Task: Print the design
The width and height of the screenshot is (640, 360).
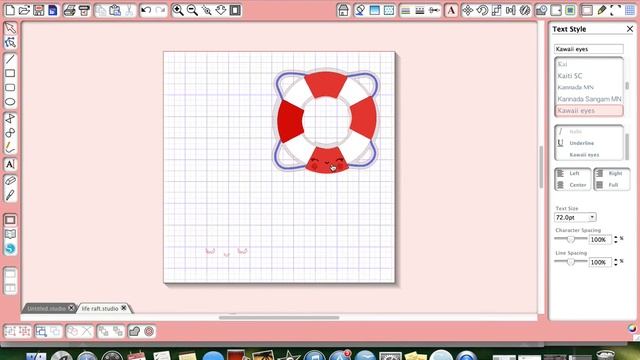Action: click(x=70, y=10)
